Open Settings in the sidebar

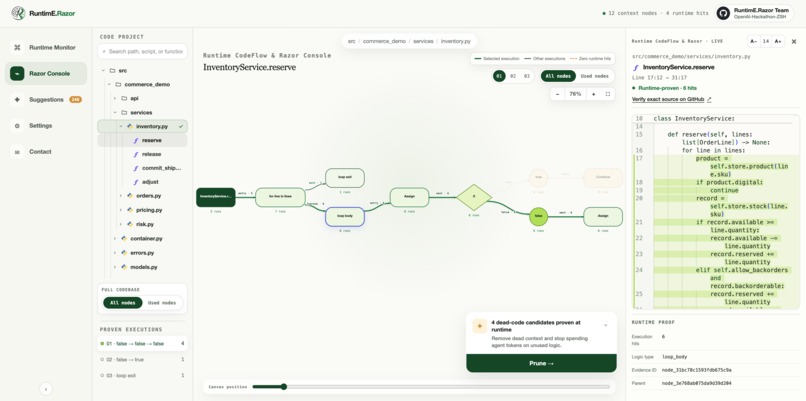click(x=46, y=126)
